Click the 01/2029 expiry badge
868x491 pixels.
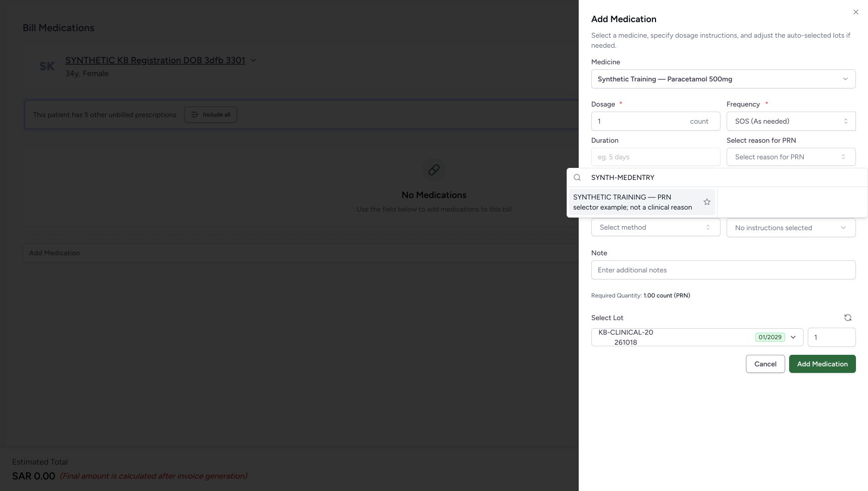(x=770, y=337)
